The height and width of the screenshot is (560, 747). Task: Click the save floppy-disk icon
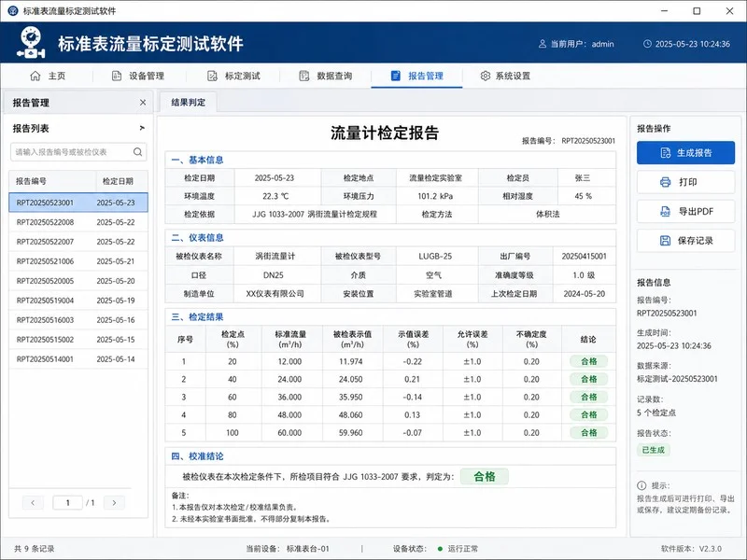click(x=666, y=241)
